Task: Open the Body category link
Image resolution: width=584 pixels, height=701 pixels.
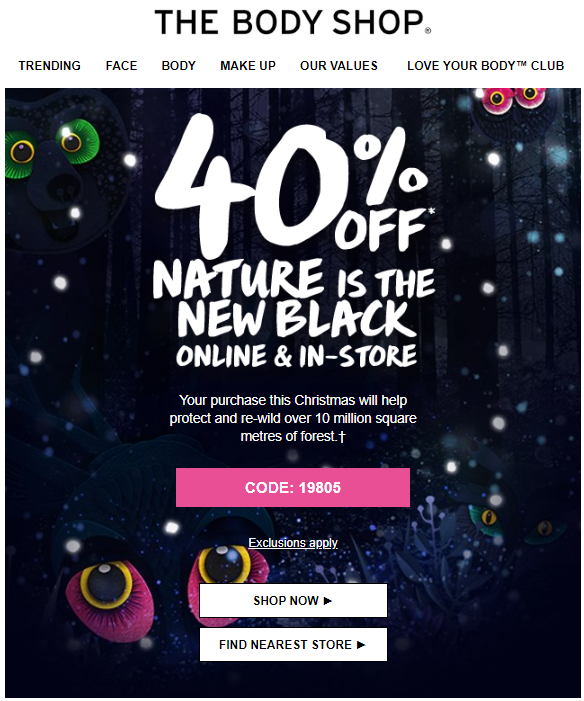Action: (x=178, y=66)
